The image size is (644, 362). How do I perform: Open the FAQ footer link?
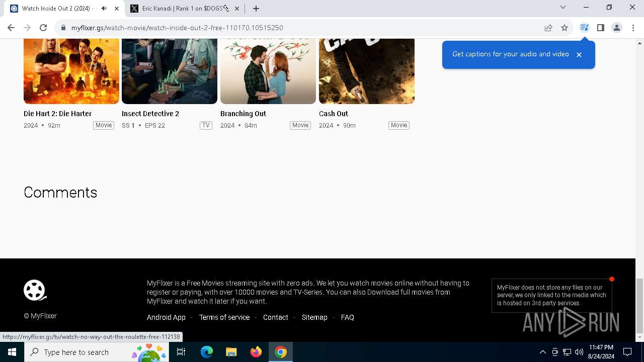[x=348, y=317]
